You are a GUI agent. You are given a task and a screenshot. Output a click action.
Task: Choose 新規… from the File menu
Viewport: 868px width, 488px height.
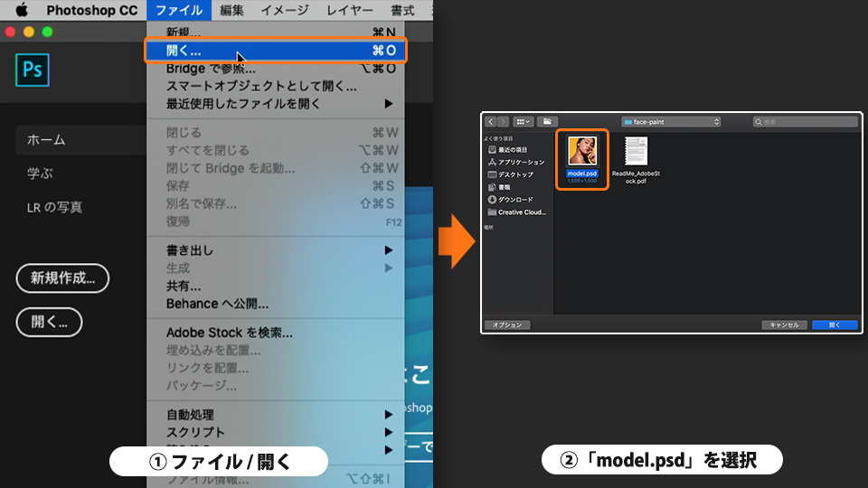click(x=276, y=33)
